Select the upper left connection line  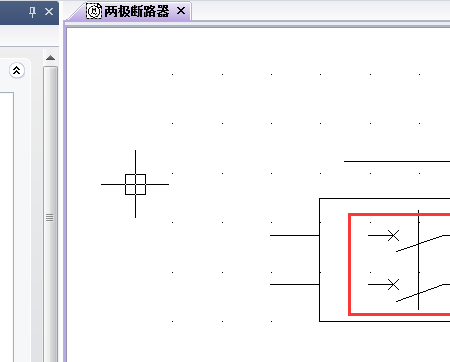(295, 235)
